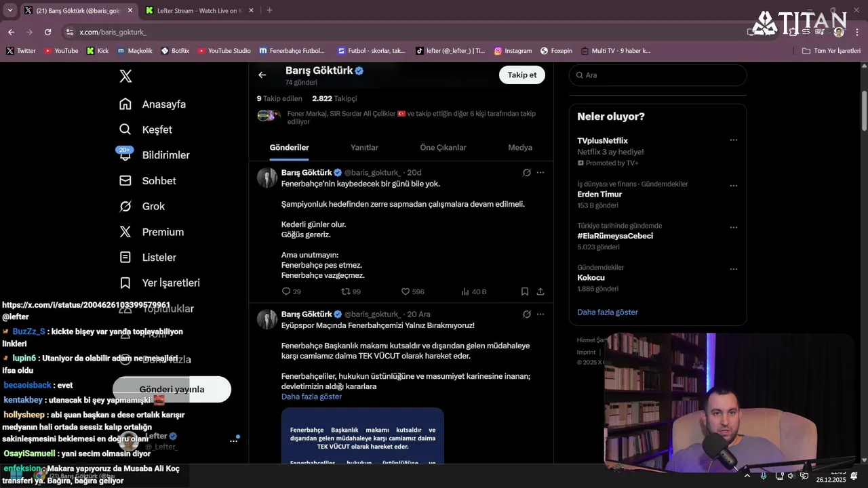Click the browser address bar
The image size is (868, 488).
(x=407, y=32)
